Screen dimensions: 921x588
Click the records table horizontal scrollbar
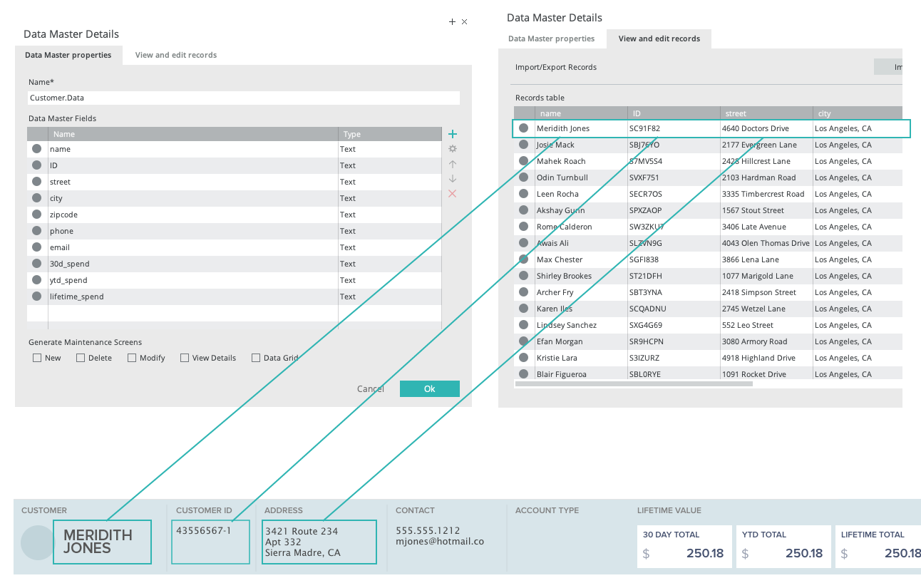(633, 384)
